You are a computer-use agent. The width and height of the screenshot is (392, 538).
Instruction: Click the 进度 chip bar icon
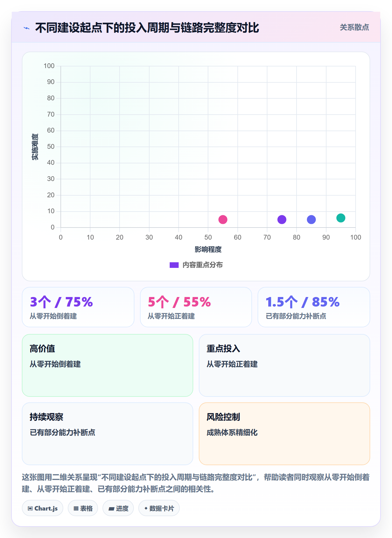pyautogui.click(x=111, y=509)
